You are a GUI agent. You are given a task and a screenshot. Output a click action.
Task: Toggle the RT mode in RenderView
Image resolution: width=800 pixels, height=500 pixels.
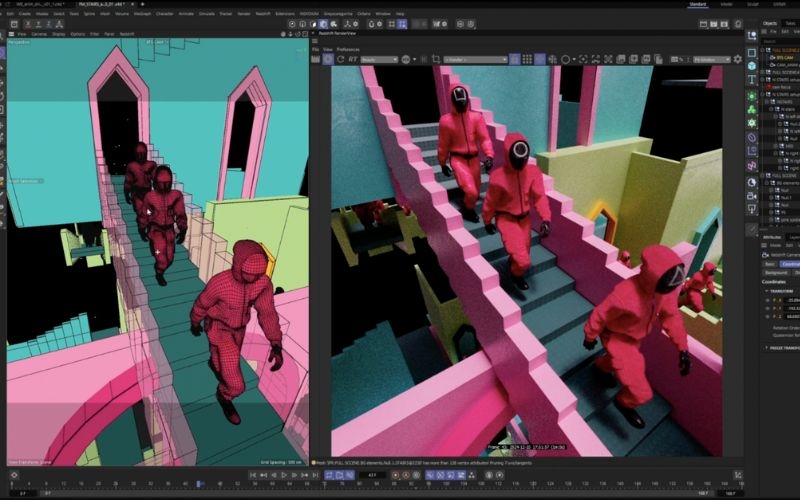click(353, 59)
